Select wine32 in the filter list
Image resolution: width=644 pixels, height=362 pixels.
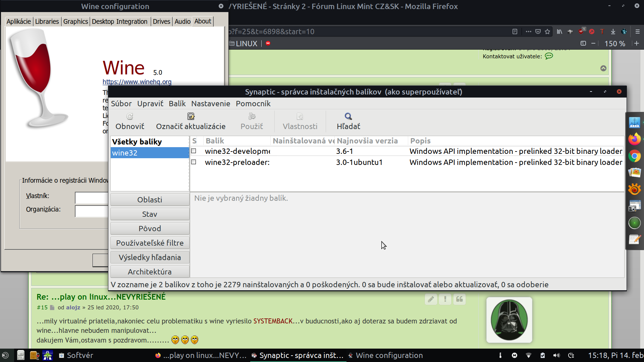(150, 153)
